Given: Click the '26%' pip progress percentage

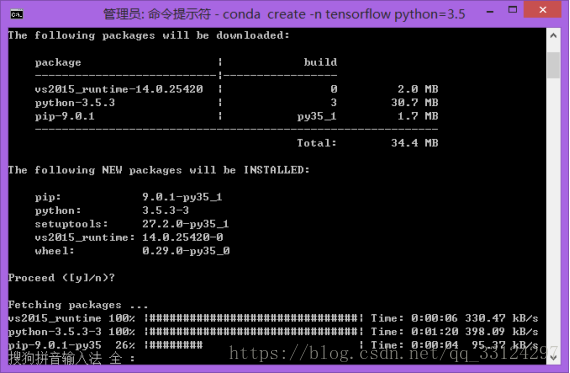Looking at the screenshot, I should tap(125, 345).
